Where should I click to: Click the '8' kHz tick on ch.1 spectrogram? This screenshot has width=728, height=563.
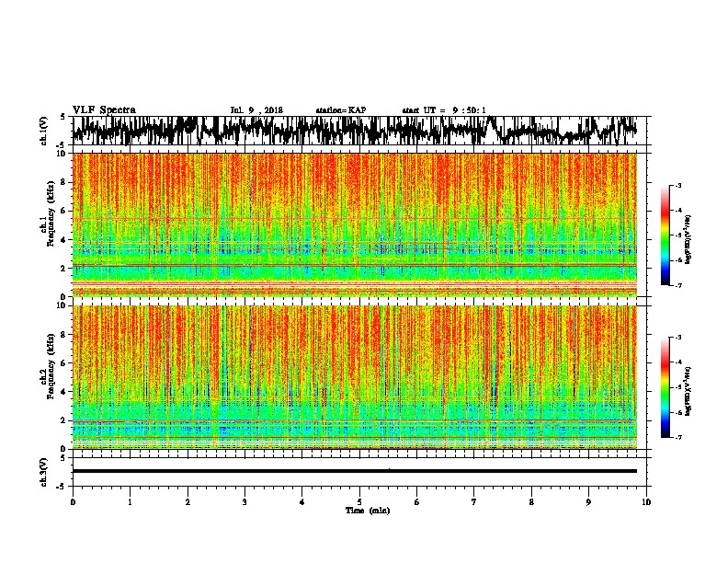[64, 182]
